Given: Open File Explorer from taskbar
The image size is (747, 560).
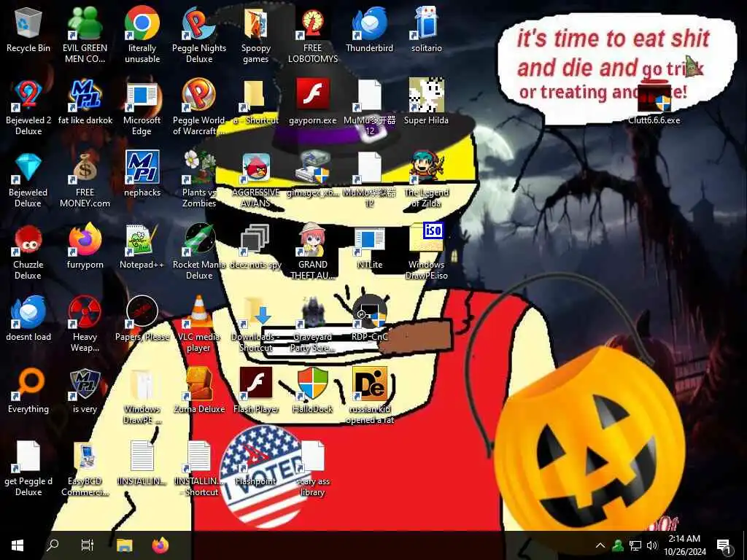Looking at the screenshot, I should tap(125, 545).
